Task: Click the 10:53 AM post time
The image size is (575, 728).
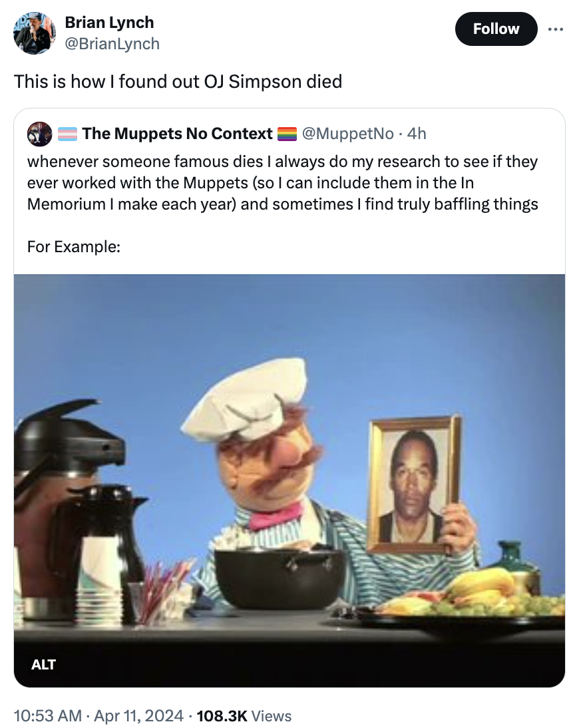Action: click(x=47, y=716)
